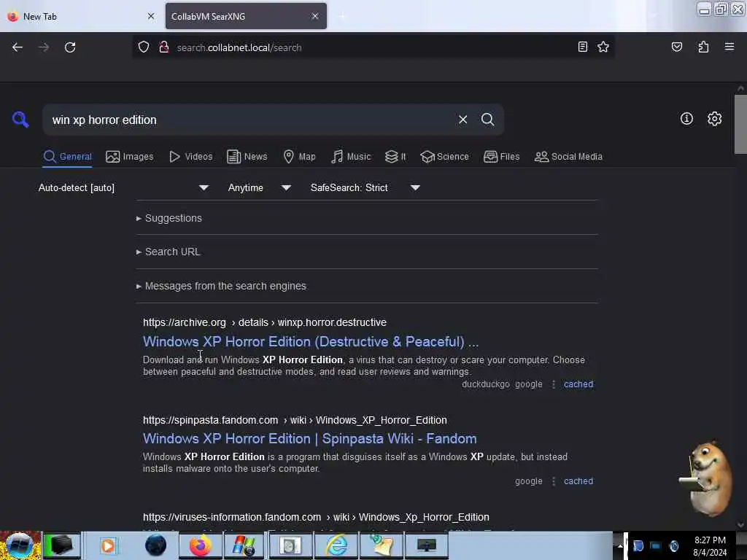Click the spinpasta.fandom.com result URL
Viewport: 747px width, 560px height.
click(295, 420)
